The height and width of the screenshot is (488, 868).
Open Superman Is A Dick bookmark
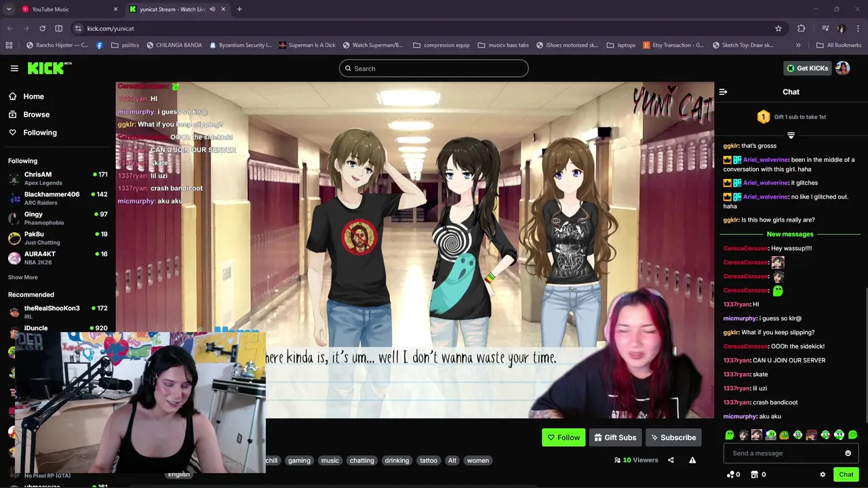point(306,45)
